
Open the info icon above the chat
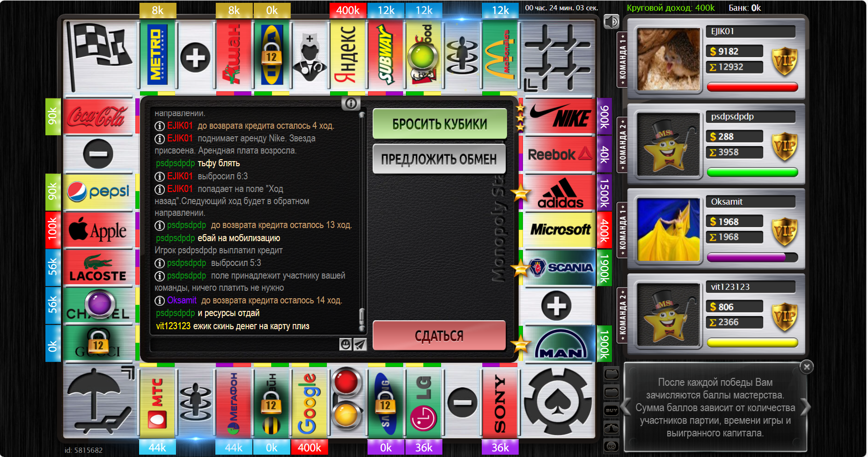(351, 103)
